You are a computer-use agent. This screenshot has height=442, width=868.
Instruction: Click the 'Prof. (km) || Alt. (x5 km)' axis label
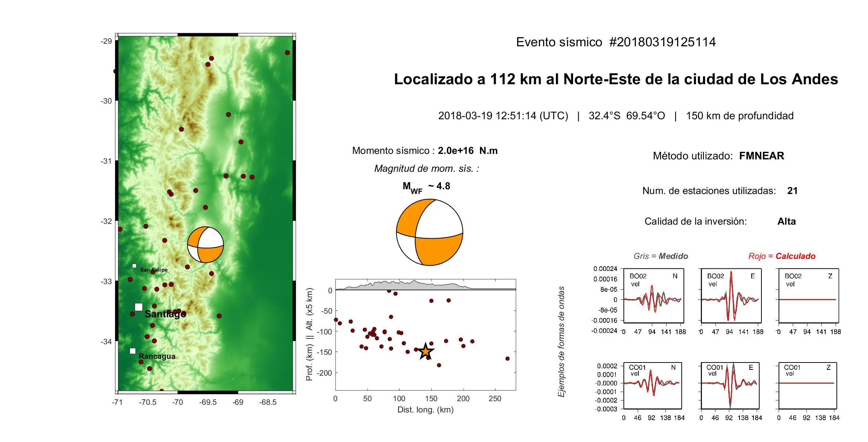tap(310, 334)
